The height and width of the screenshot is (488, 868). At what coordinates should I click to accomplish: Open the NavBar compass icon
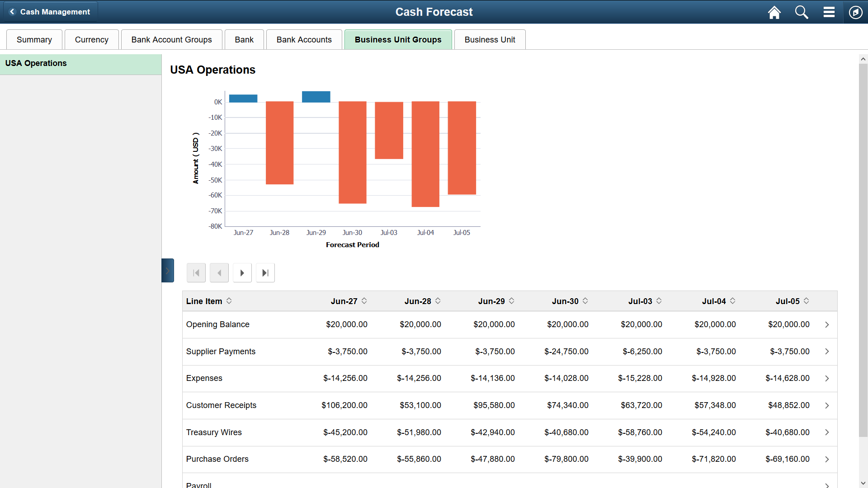click(x=855, y=12)
